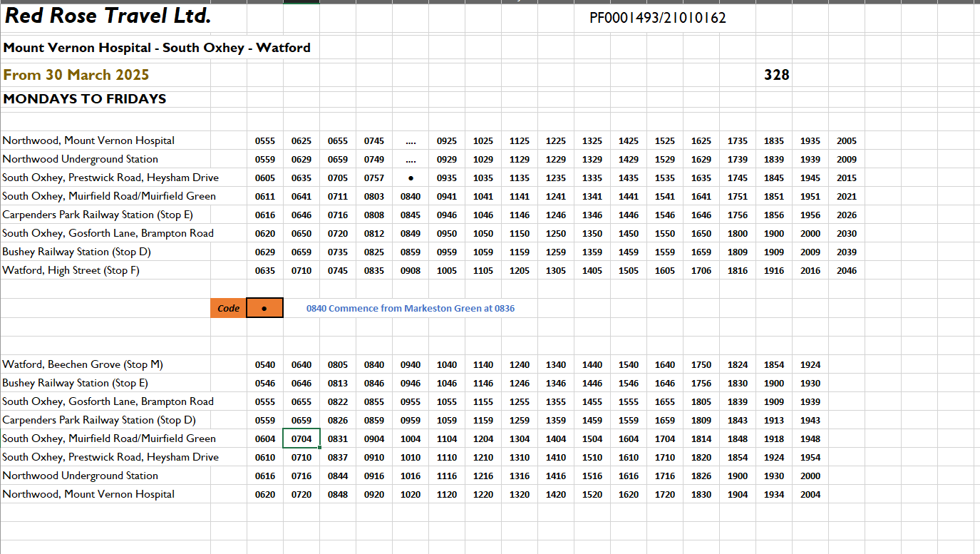This screenshot has height=554, width=980.
Task: Click 0826 in the Carpenders Park (Stop D) row
Action: coord(338,421)
